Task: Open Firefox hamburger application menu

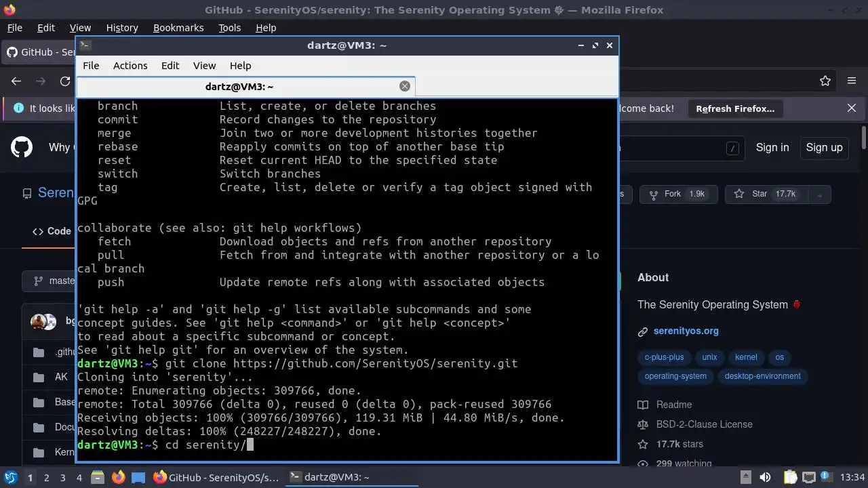Action: [852, 81]
